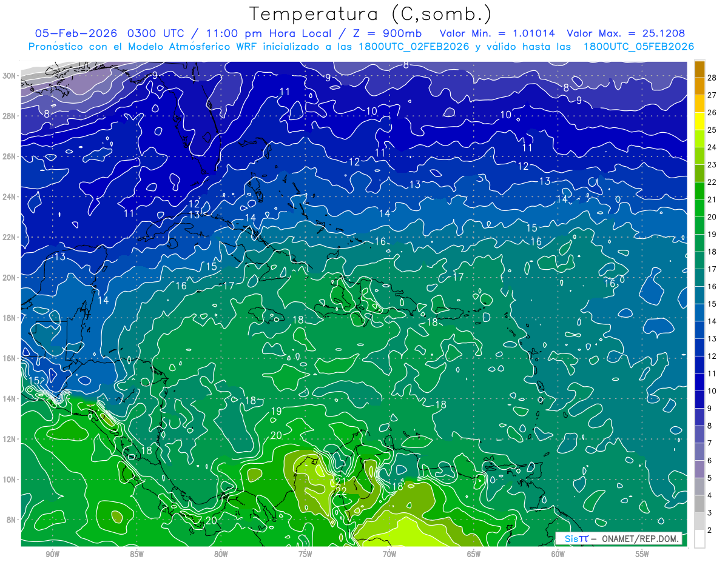
Task: Click the "55W" longitude axis label
Action: tap(642, 554)
